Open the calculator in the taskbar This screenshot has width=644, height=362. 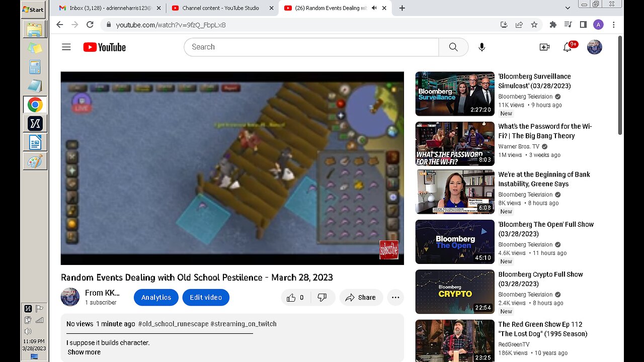tap(35, 67)
